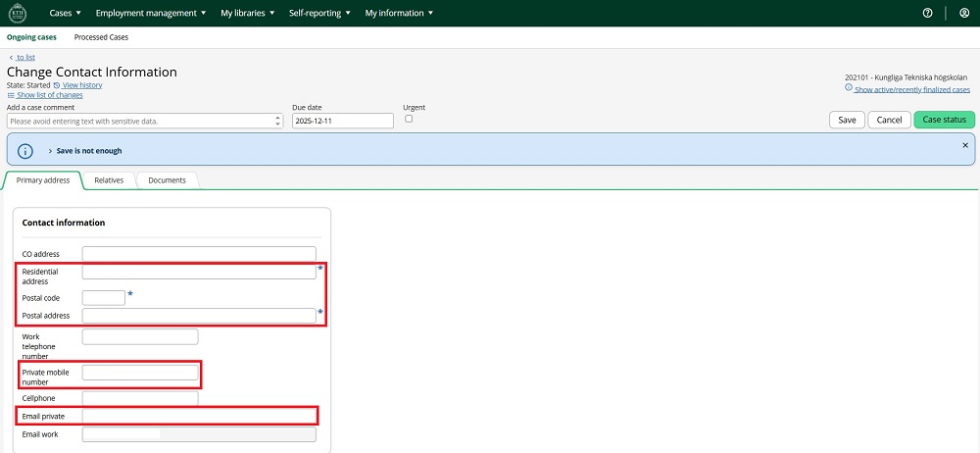Tick the Urgent checkbox
This screenshot has width=980, height=453.
[x=409, y=119]
